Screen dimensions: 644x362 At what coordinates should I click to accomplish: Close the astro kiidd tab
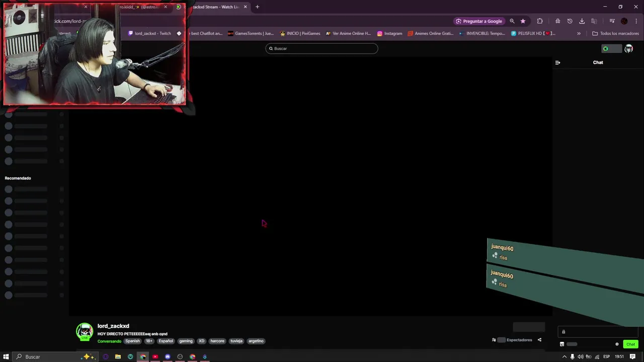(166, 7)
